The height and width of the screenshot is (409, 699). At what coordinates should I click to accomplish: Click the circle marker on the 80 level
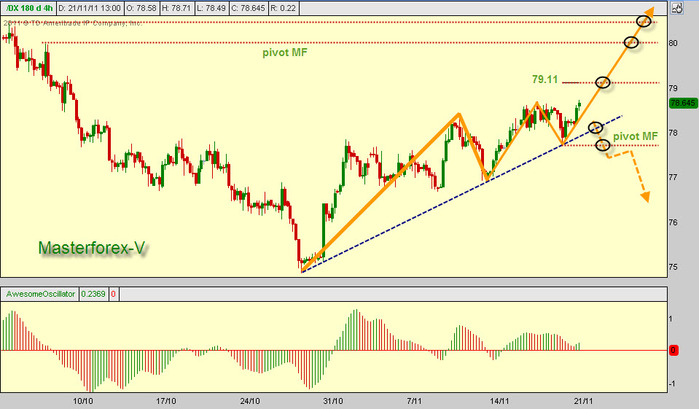tap(631, 42)
